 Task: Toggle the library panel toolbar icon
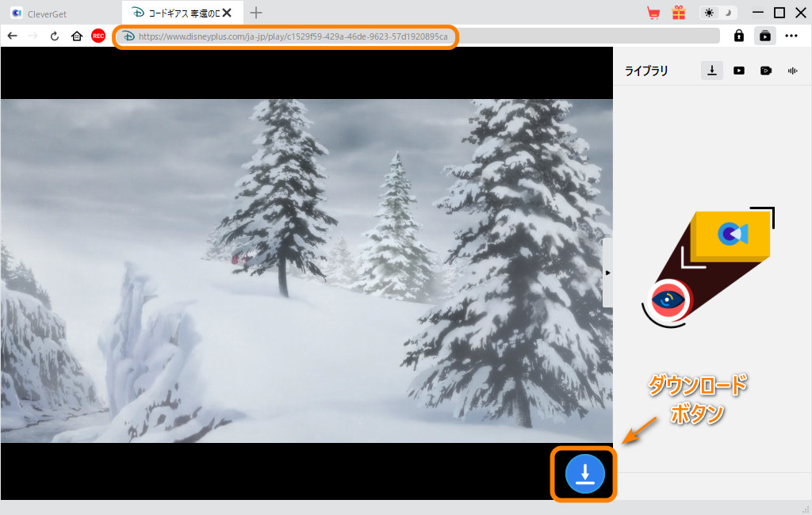(x=765, y=36)
